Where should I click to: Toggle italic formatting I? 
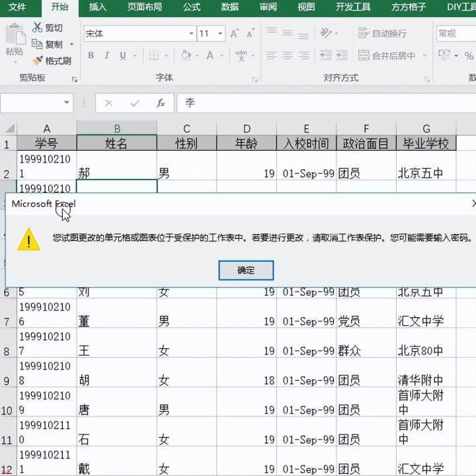tap(106, 56)
